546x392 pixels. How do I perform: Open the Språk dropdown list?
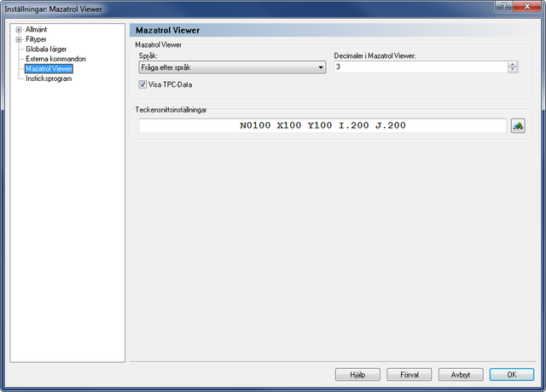tap(232, 67)
